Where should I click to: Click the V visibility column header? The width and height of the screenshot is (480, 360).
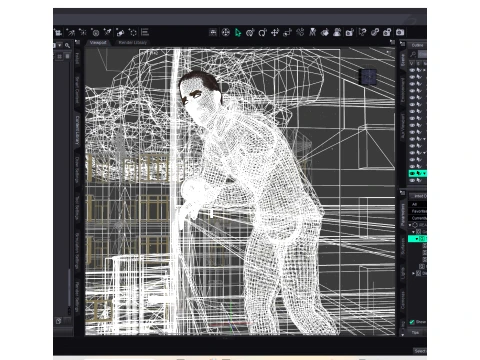pyautogui.click(x=411, y=63)
